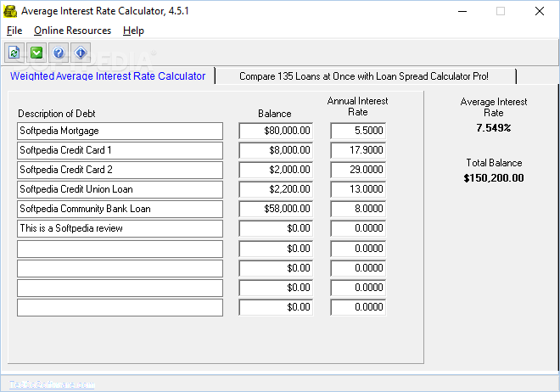Select Weighted Average Interest Rate Calculator tab
This screenshot has width=560, height=392.
108,76
